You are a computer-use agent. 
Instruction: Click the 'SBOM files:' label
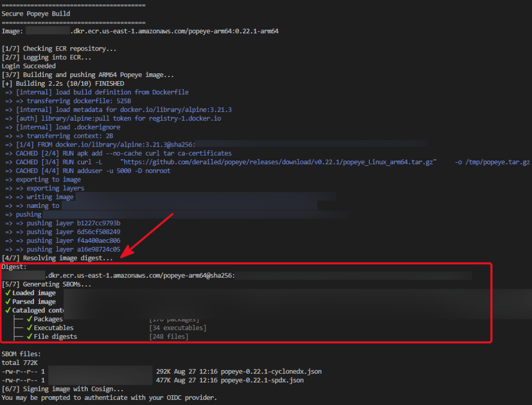click(21, 354)
